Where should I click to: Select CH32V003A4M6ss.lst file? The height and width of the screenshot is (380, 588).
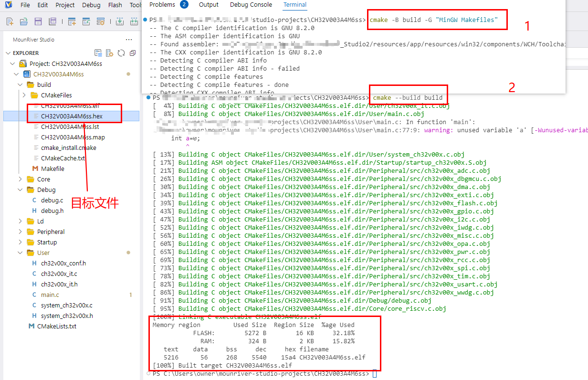click(70, 127)
